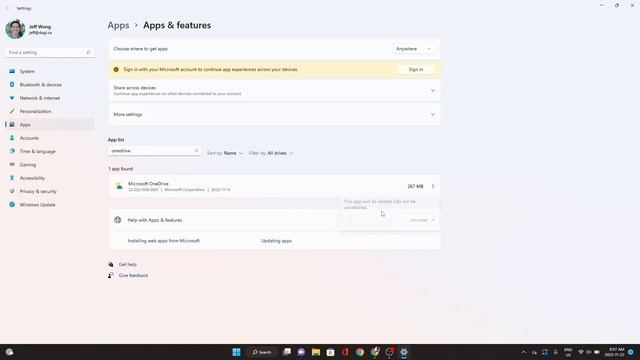The image size is (640, 360).
Task: Click the Settings back arrow
Action: 7,8
